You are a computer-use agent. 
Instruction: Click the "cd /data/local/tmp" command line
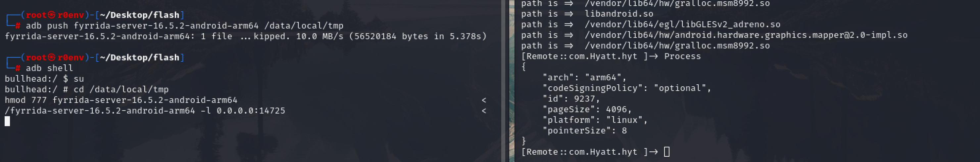click(x=121, y=90)
